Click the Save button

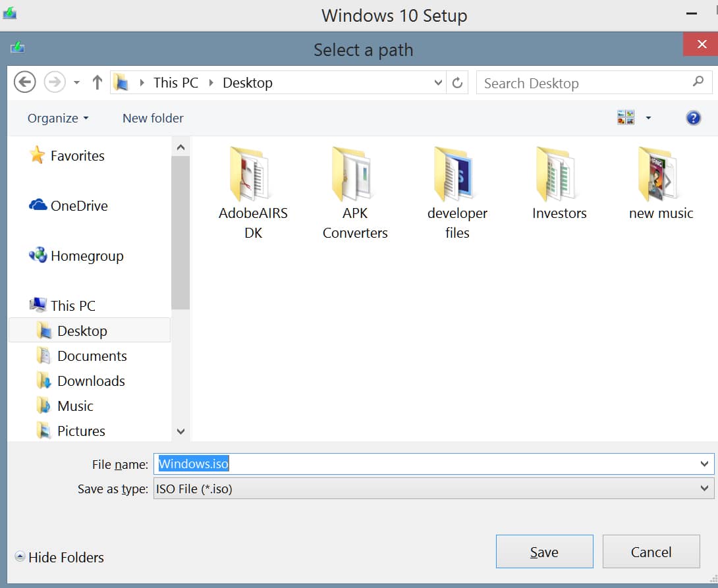coord(545,552)
